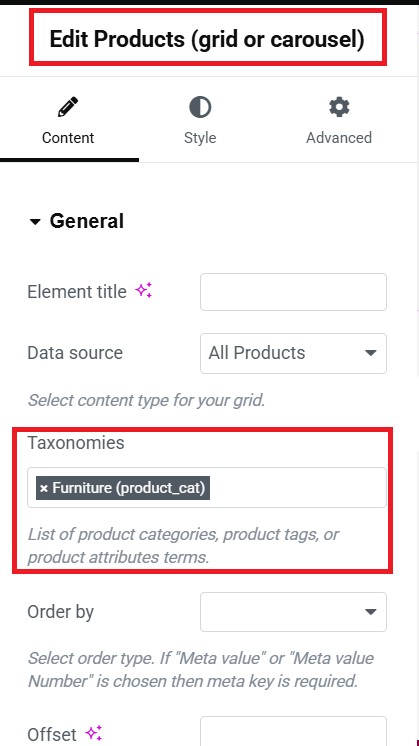The height and width of the screenshot is (746, 419).
Task: Select the Content tab label
Action: click(x=68, y=138)
